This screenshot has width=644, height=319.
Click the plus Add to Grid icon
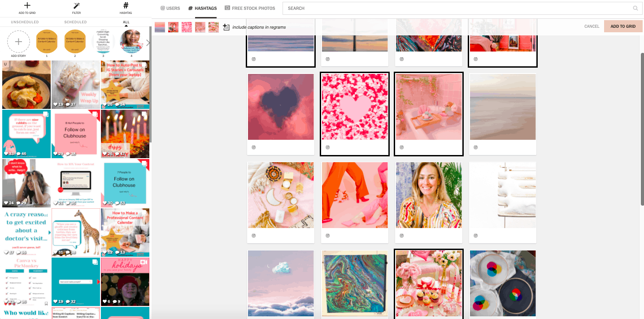tap(27, 6)
